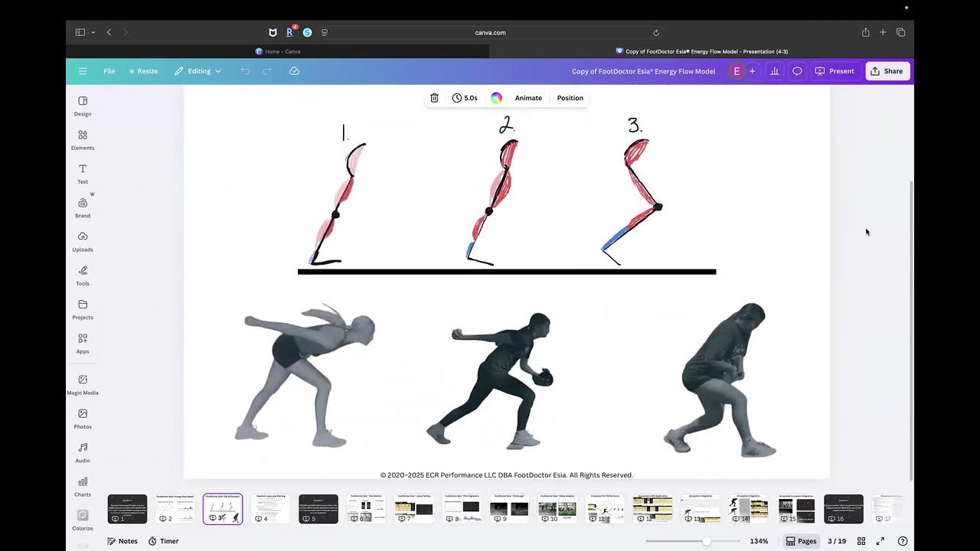This screenshot has width=980, height=551.
Task: Open the Editing mode dropdown
Action: click(x=198, y=71)
